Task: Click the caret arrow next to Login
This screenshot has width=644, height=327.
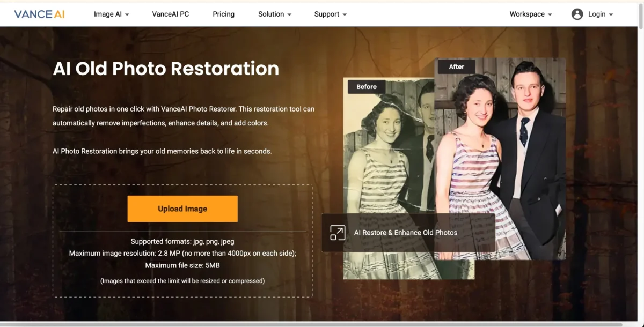Action: point(611,15)
